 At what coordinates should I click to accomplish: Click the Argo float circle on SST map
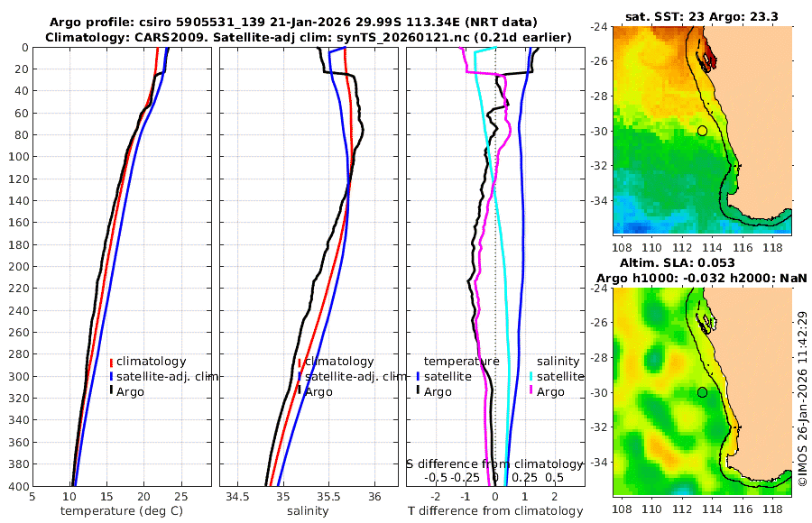(702, 131)
